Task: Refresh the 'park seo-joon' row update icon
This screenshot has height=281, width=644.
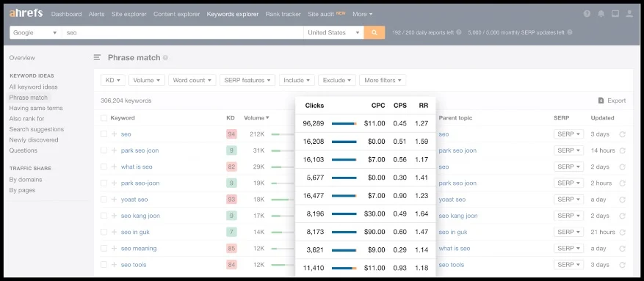Action: coord(622,183)
